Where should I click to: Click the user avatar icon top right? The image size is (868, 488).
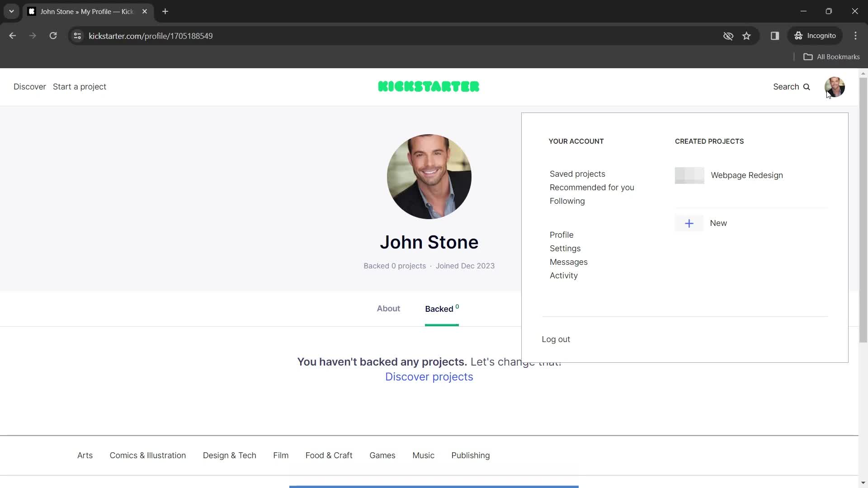coord(836,86)
